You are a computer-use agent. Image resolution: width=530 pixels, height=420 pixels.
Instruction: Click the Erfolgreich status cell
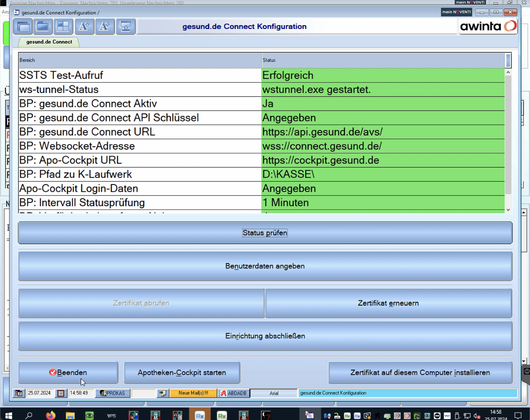pyautogui.click(x=383, y=75)
